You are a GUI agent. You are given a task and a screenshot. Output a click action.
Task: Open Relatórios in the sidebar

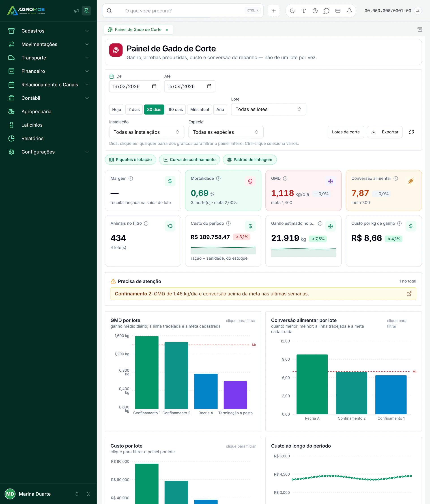click(48, 138)
